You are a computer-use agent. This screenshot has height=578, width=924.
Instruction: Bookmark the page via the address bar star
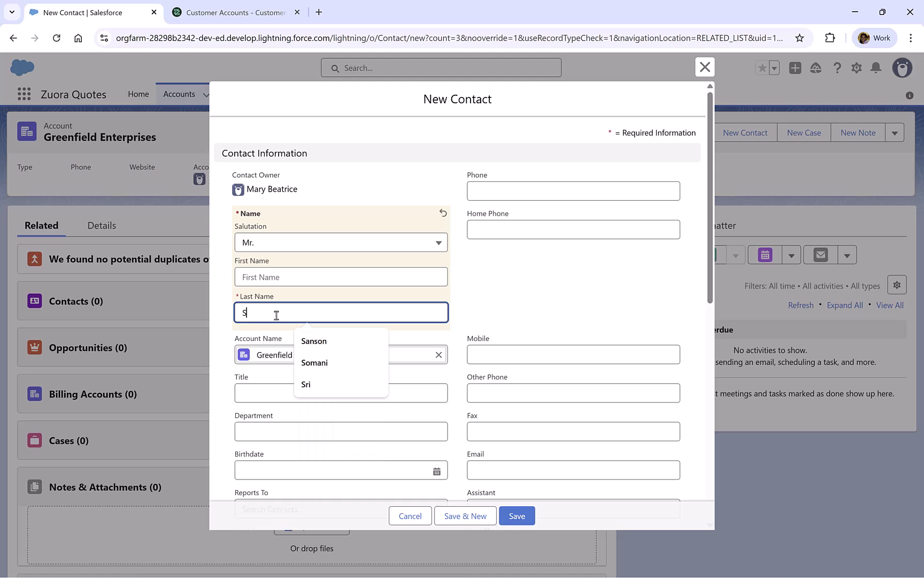[x=799, y=37]
